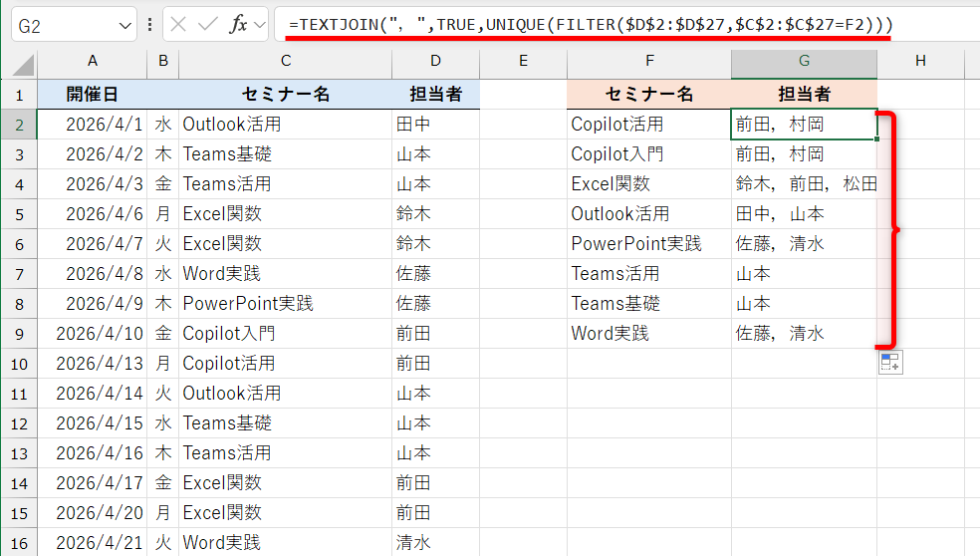This screenshot has height=556, width=980.
Task: Click the セミナー名 header in column C
Action: click(286, 95)
